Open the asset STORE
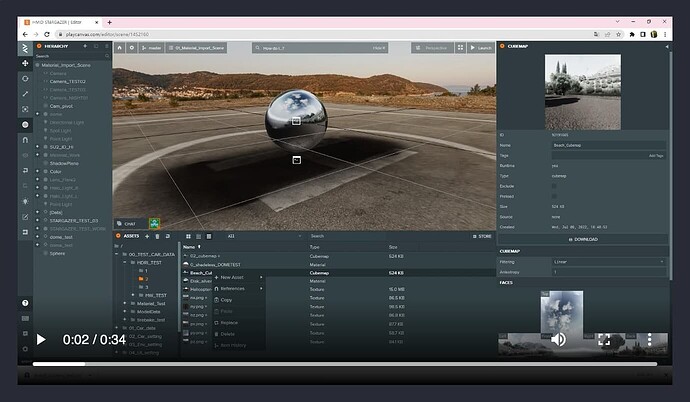The image size is (690, 402). coord(483,236)
